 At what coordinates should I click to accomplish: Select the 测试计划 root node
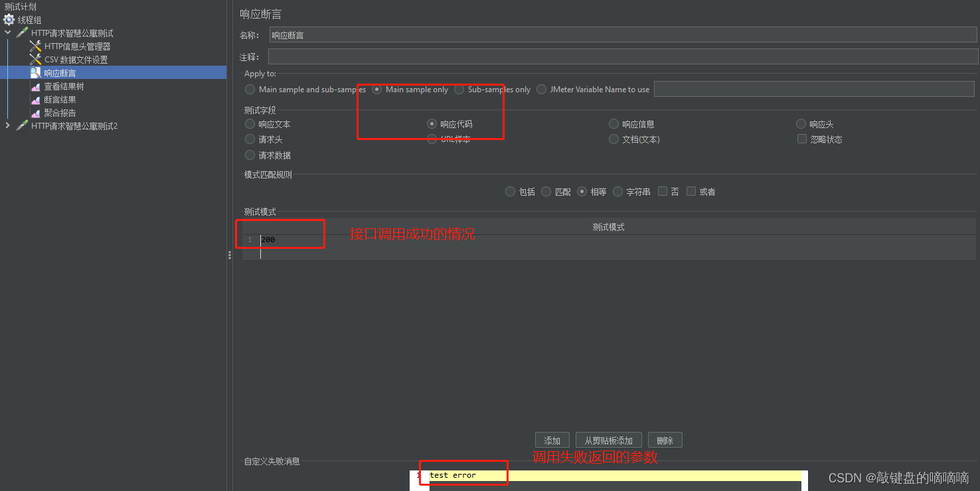[x=20, y=7]
